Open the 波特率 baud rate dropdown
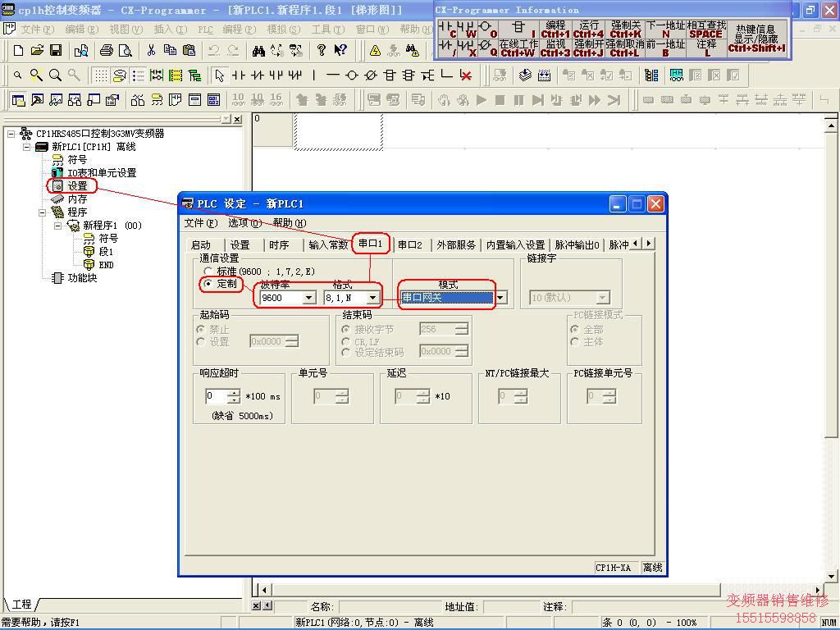This screenshot has height=630, width=840. [x=308, y=298]
